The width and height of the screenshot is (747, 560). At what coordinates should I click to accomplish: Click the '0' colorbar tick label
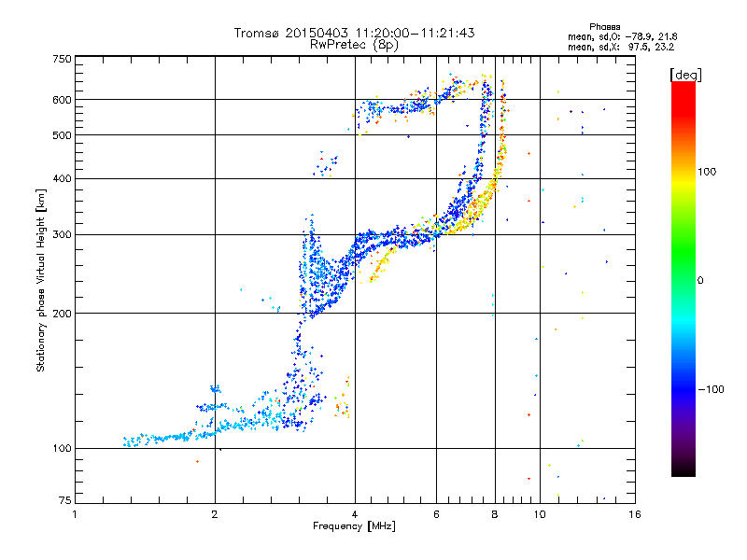(700, 281)
